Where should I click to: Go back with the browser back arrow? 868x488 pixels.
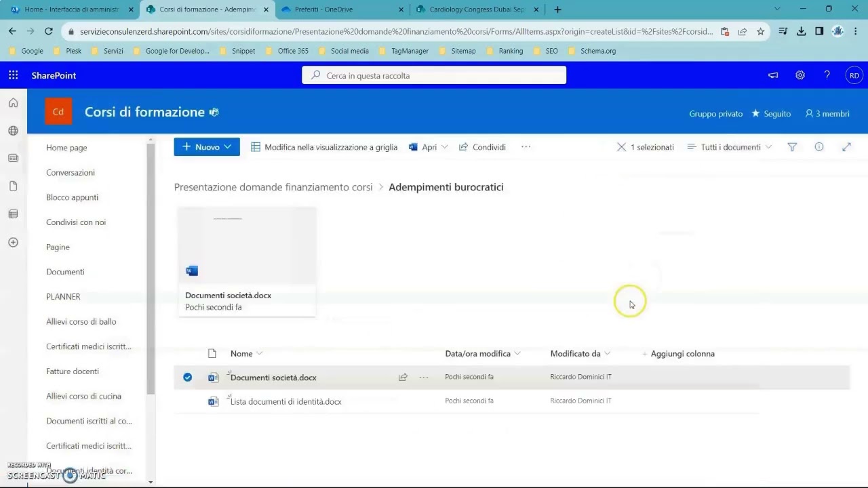(x=12, y=31)
